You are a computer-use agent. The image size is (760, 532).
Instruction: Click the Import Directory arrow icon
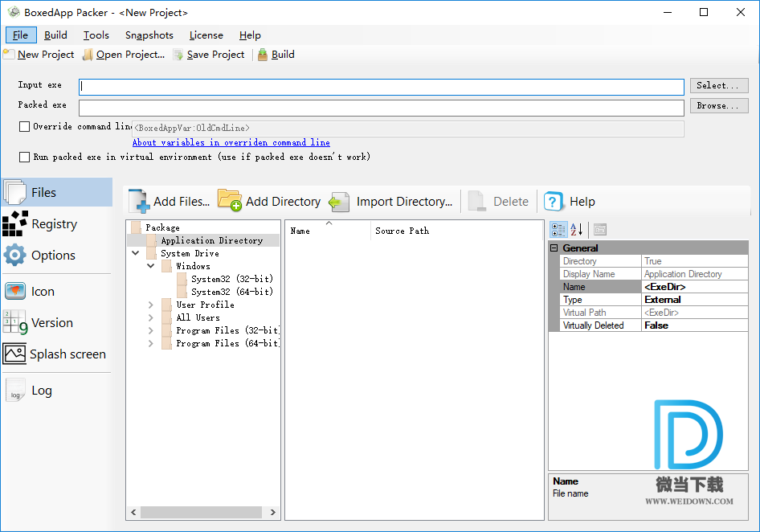(x=339, y=201)
